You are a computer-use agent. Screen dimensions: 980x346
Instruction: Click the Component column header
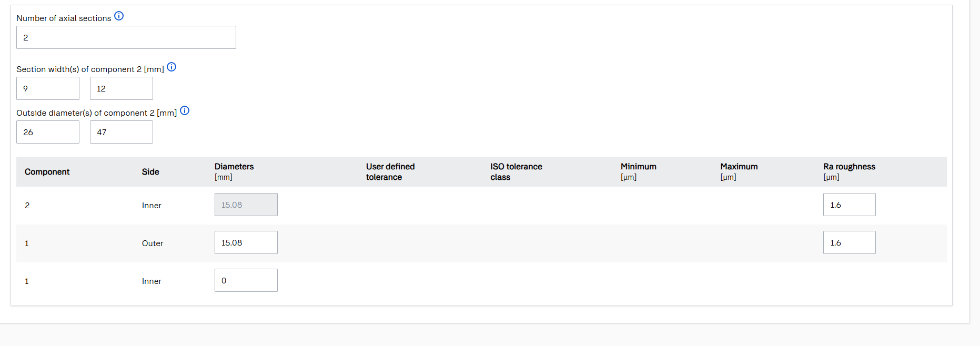pyautogui.click(x=47, y=172)
